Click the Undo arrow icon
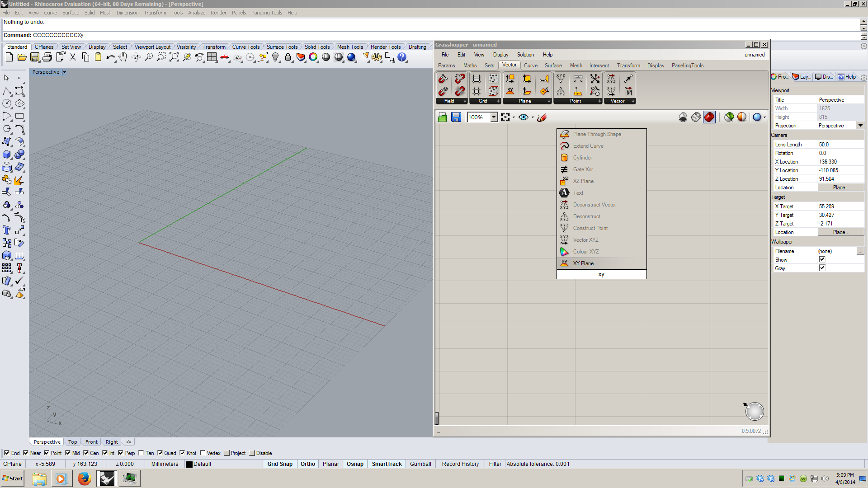868x488 pixels. pyautogui.click(x=110, y=57)
